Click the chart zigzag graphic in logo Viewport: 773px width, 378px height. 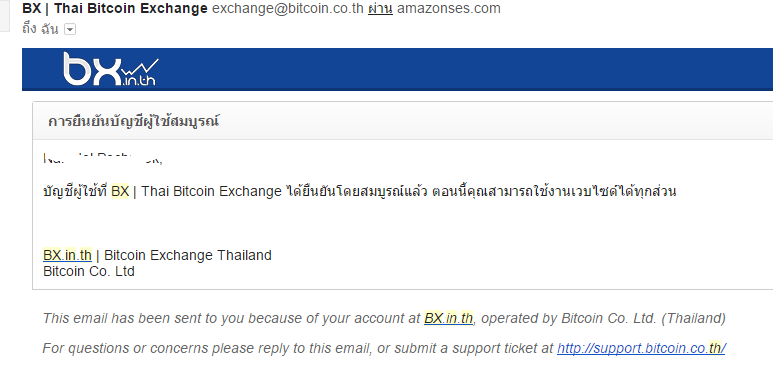coord(140,68)
